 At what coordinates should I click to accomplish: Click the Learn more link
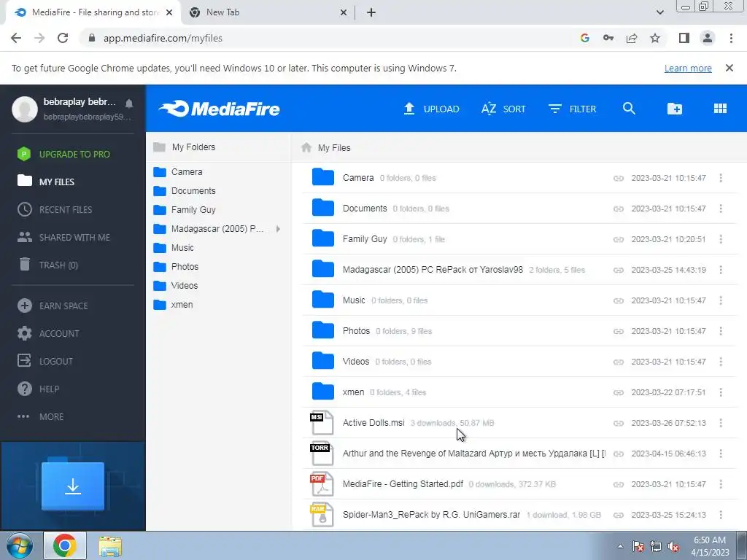(688, 68)
